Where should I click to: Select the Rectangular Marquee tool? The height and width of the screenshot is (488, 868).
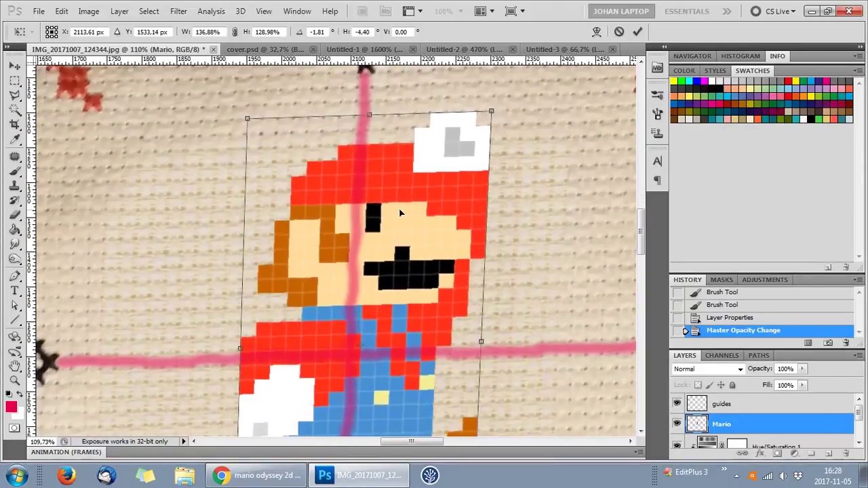click(15, 81)
